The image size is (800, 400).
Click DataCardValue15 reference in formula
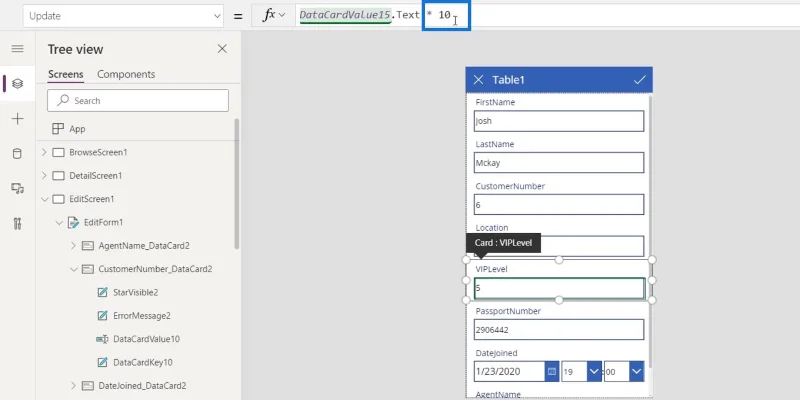coord(344,15)
